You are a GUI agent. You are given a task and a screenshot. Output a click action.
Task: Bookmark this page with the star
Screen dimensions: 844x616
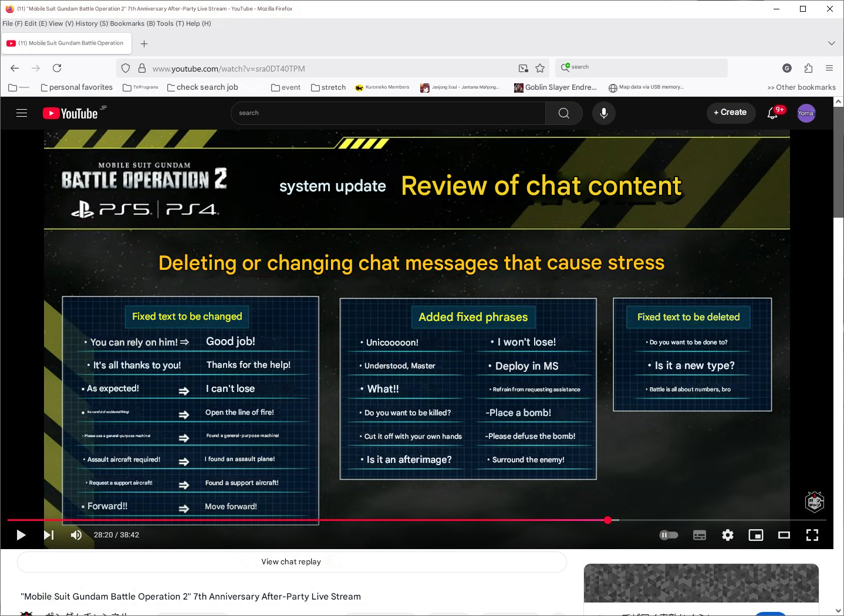coord(540,68)
